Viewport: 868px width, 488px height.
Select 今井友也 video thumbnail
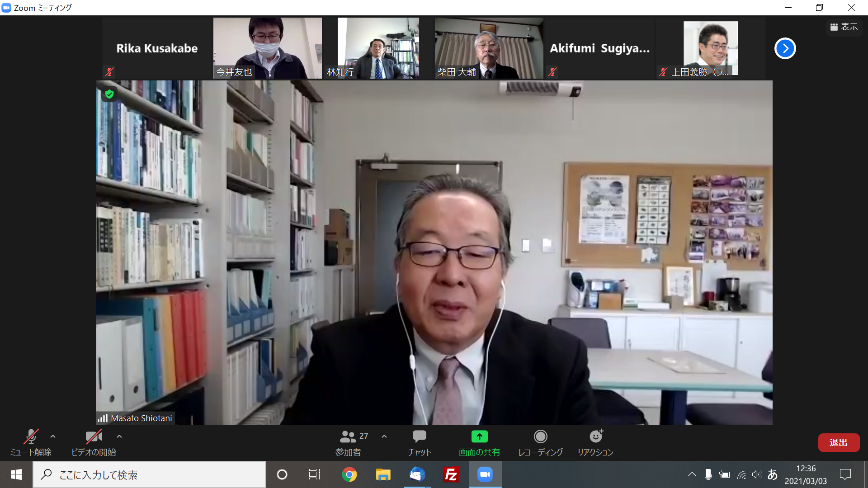tap(268, 48)
